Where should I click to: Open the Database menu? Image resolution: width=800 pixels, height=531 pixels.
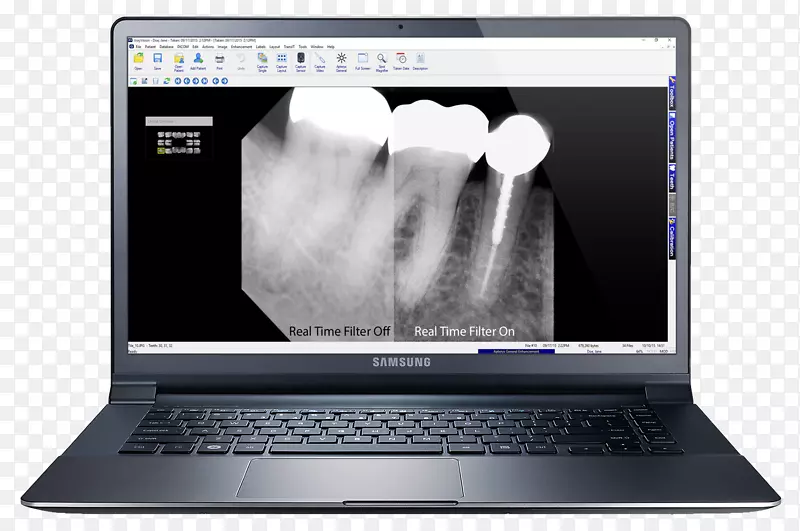167,46
